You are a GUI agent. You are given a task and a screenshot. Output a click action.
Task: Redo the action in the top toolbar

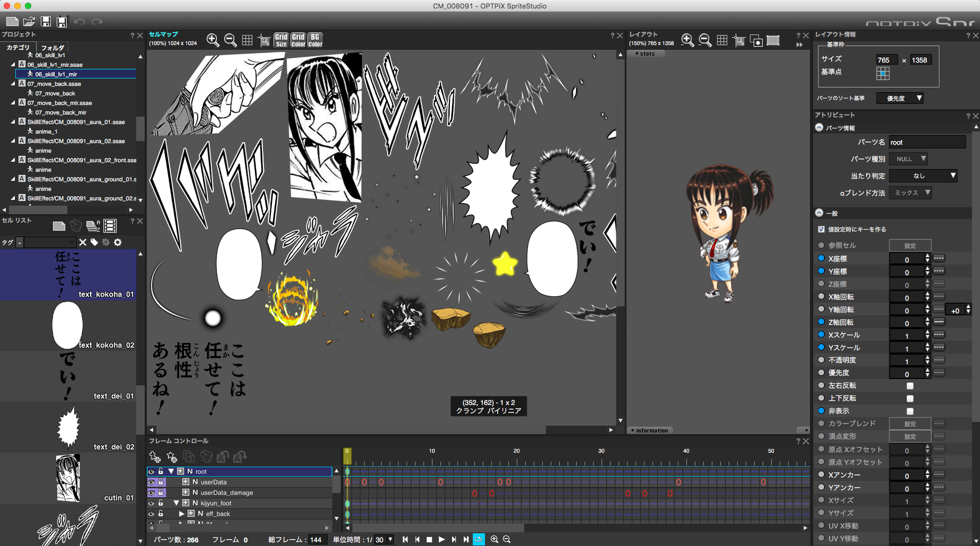tap(97, 21)
